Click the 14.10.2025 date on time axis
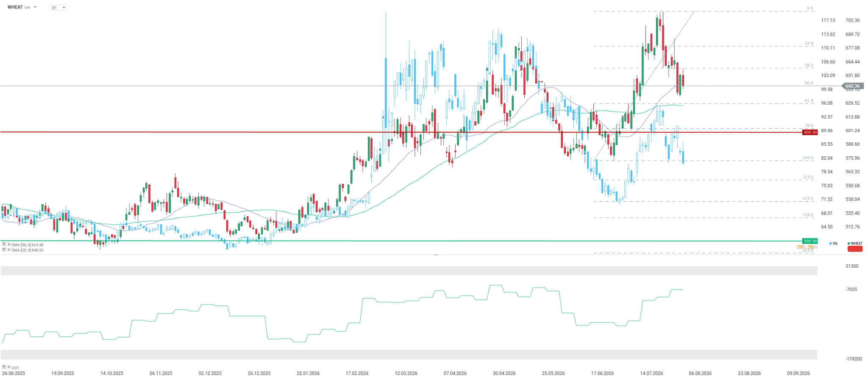The image size is (868, 380). point(112,373)
